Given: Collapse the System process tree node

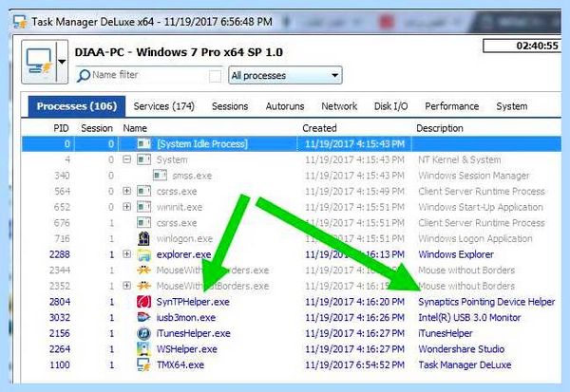Looking at the screenshot, I should (126, 159).
